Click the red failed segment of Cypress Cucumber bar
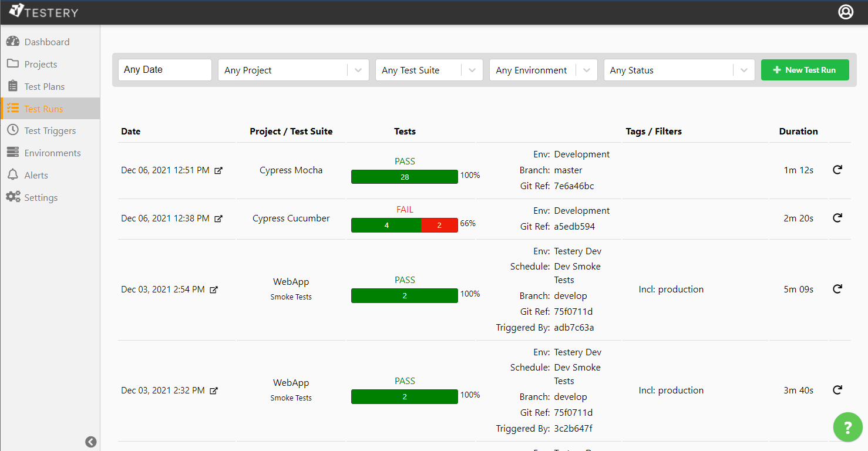 (x=439, y=225)
